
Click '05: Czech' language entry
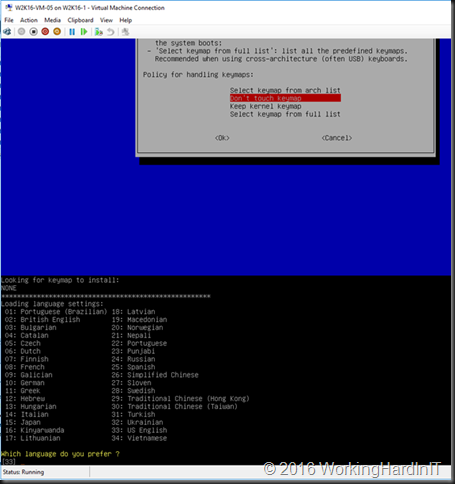23,343
